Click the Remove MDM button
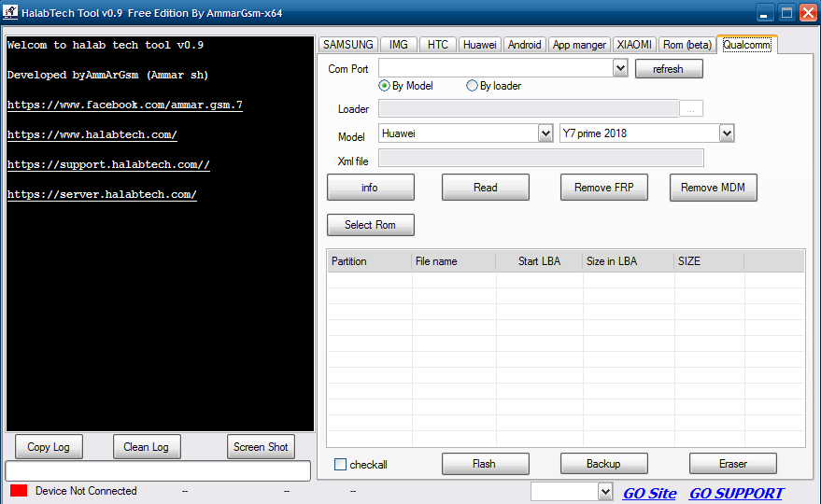This screenshot has width=821, height=504. (x=713, y=188)
